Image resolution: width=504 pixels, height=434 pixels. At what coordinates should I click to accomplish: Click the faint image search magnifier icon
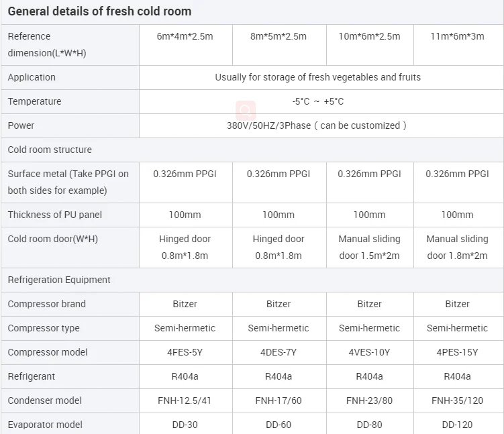tap(246, 110)
